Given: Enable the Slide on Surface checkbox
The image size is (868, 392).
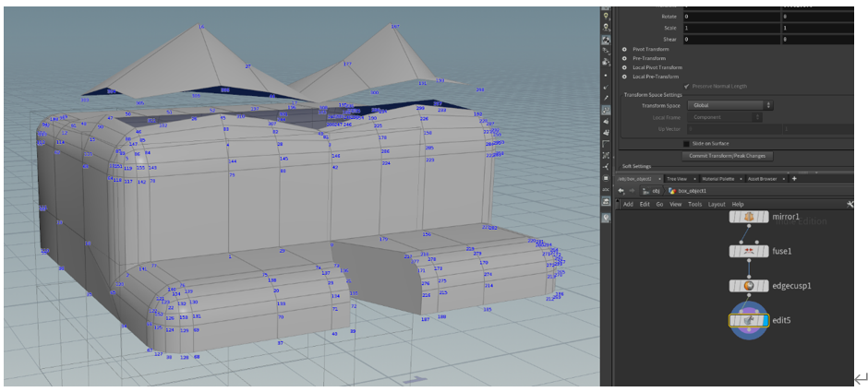Looking at the screenshot, I should coord(685,144).
